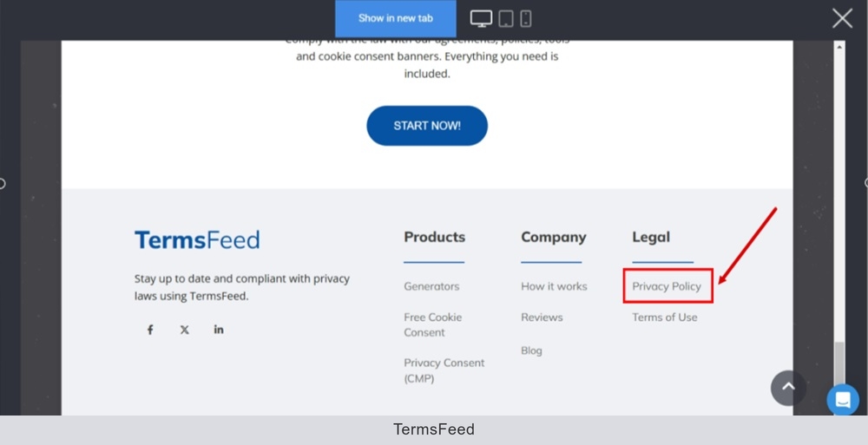Image resolution: width=868 pixels, height=445 pixels.
Task: Click the Products footer heading
Action: coord(434,237)
